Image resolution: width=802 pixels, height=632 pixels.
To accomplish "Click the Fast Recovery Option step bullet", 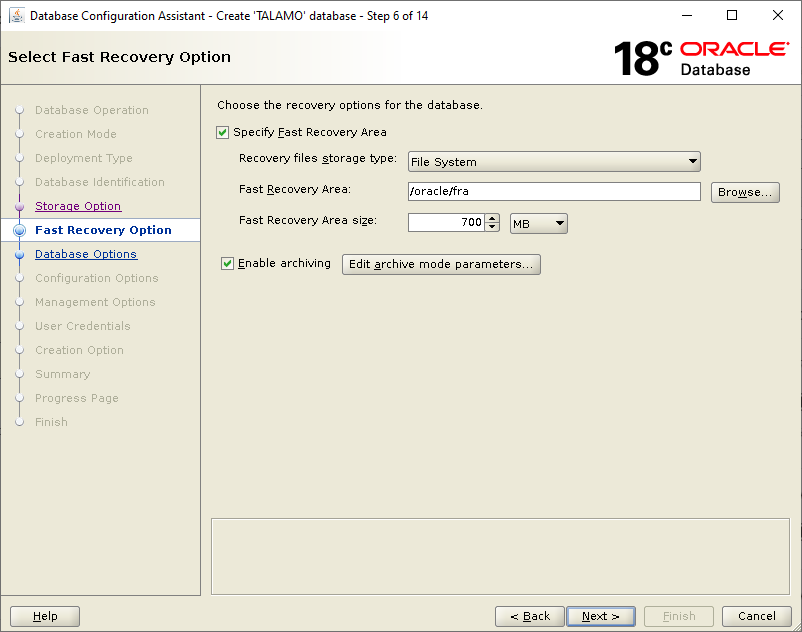I will [19, 231].
